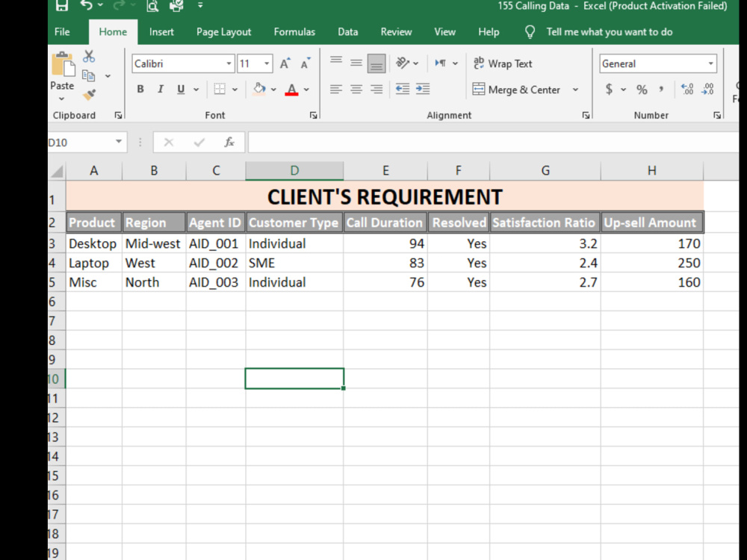This screenshot has height=560, width=747.
Task: Switch to the Review tab
Action: 396,32
